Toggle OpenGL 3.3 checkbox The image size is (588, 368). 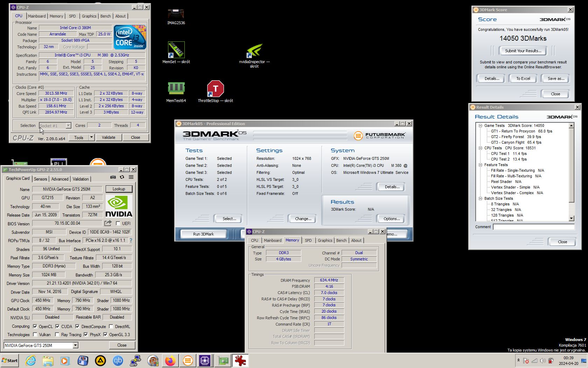(x=105, y=335)
